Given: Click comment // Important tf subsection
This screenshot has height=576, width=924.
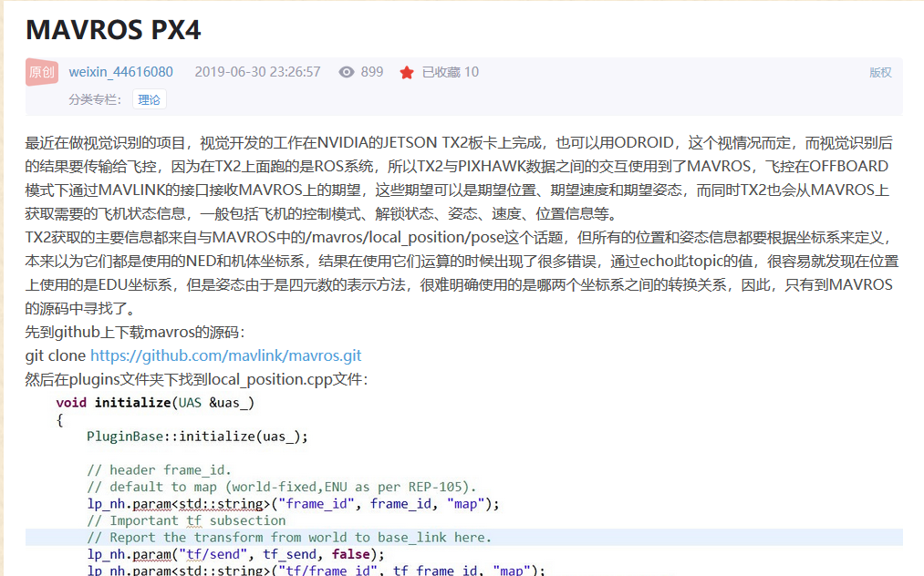Looking at the screenshot, I should click(x=186, y=520).
